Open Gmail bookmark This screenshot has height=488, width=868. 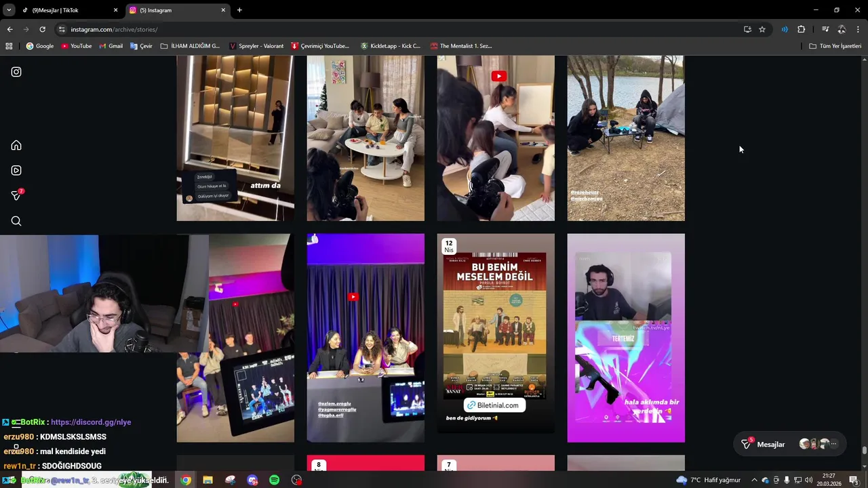111,46
